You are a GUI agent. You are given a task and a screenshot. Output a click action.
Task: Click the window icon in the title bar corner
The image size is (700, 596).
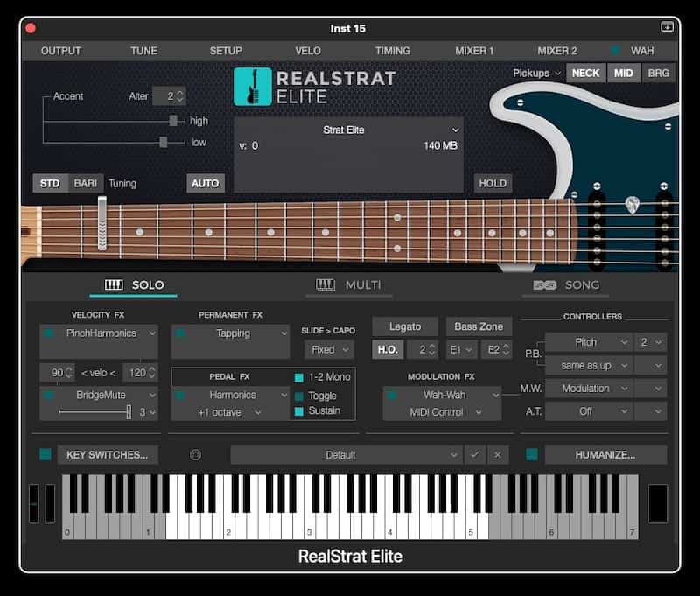(667, 27)
